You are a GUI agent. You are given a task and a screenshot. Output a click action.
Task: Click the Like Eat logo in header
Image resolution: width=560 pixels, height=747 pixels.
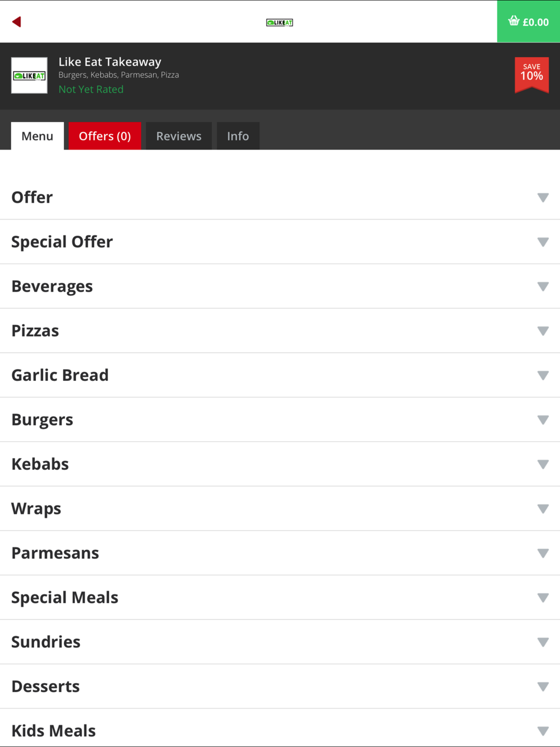point(279,22)
